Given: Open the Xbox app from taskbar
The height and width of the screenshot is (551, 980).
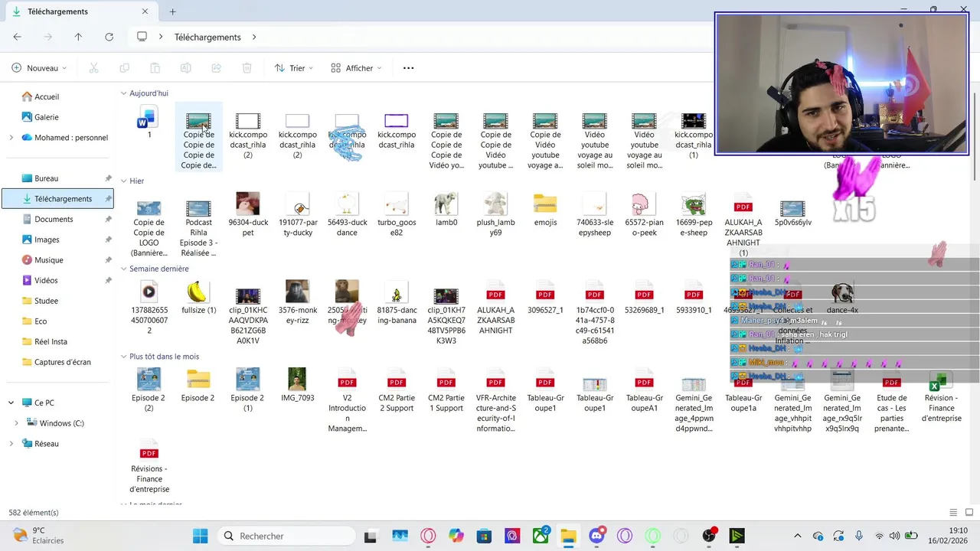Looking at the screenshot, I should pos(541,536).
